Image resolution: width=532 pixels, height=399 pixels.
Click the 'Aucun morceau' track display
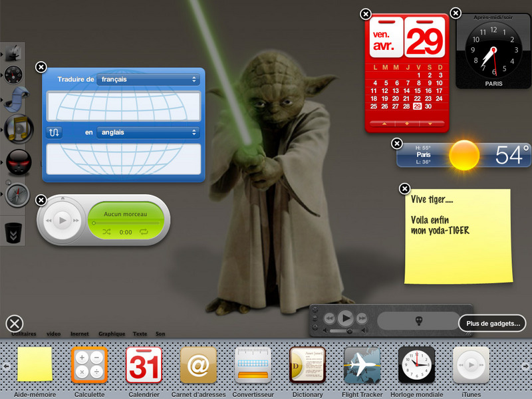tap(126, 214)
